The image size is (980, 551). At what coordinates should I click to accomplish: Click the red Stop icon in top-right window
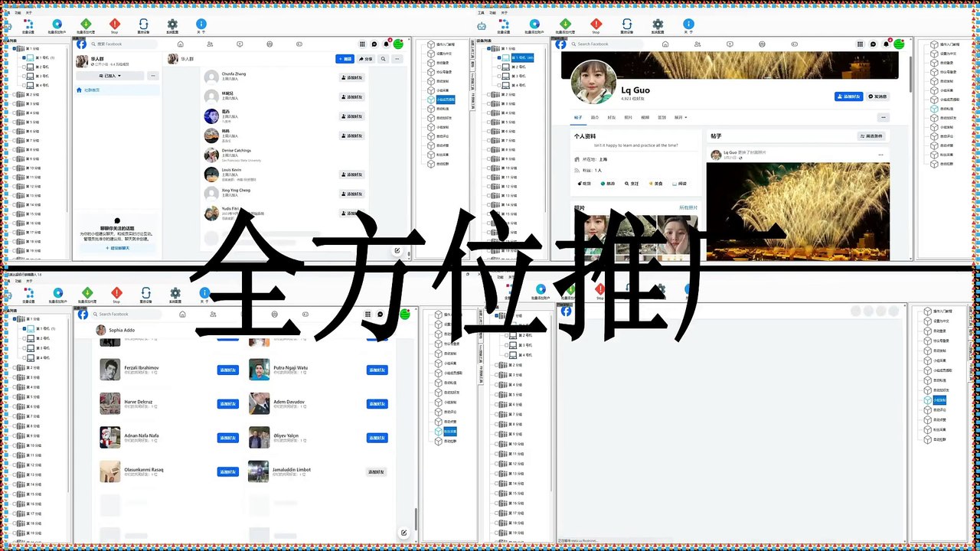tap(595, 24)
